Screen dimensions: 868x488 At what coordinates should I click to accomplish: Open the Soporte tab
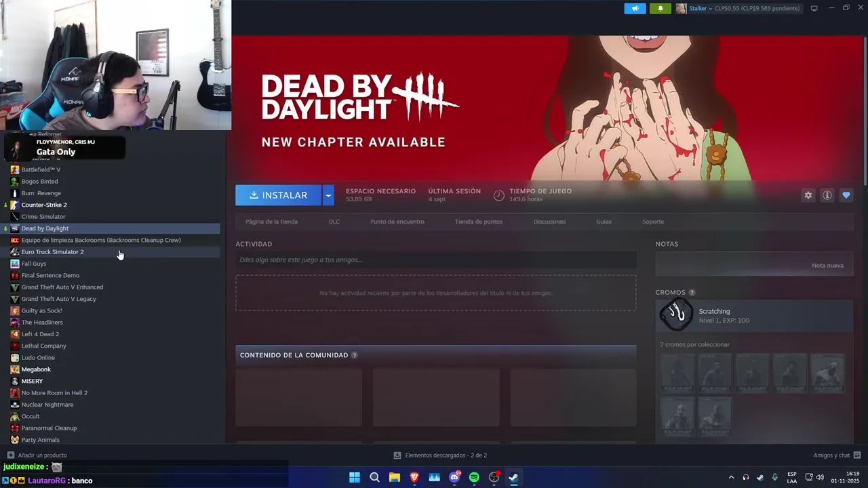[x=653, y=222]
